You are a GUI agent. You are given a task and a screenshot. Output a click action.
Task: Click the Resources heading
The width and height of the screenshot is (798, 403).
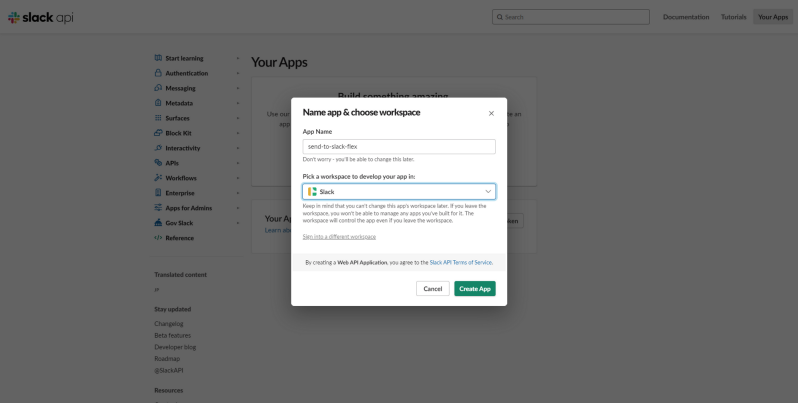(x=168, y=390)
